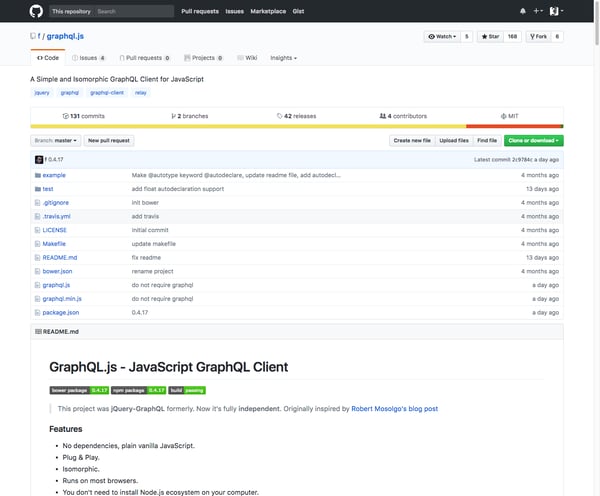Open the graphql topic tag

pyautogui.click(x=70, y=93)
